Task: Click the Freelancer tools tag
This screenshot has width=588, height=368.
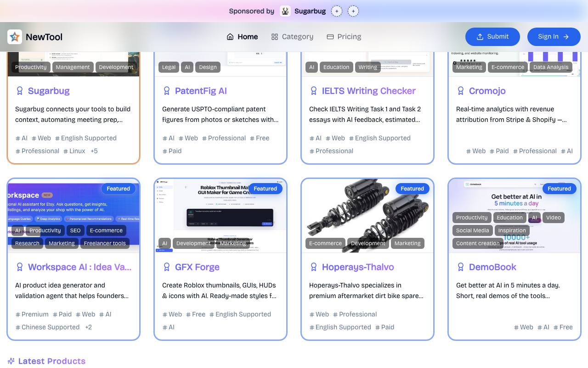Action: point(105,243)
